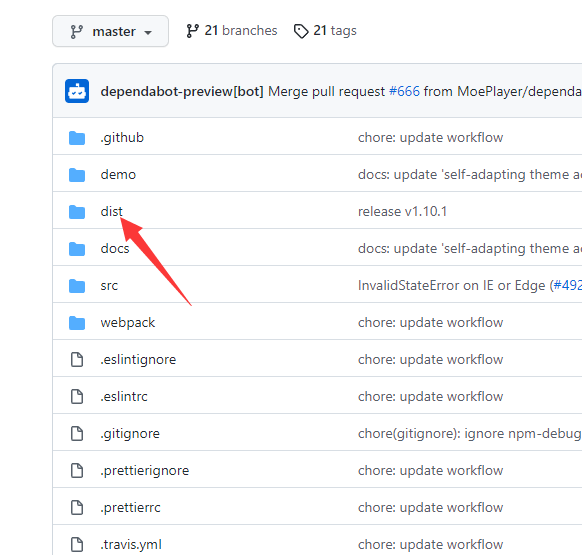
Task: Open the dist folder
Action: pyautogui.click(x=111, y=212)
